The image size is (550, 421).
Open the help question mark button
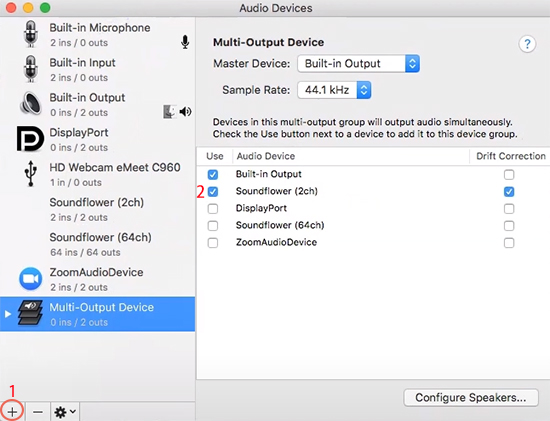tap(527, 44)
